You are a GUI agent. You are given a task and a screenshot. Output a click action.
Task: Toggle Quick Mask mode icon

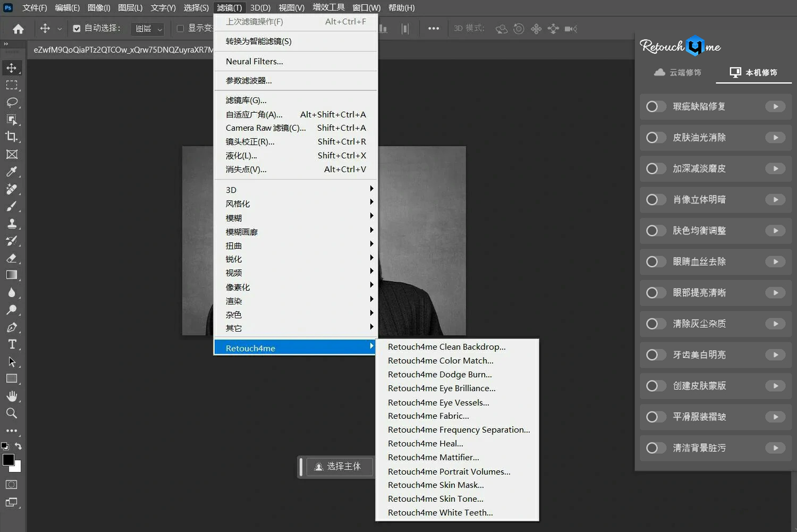point(12,485)
